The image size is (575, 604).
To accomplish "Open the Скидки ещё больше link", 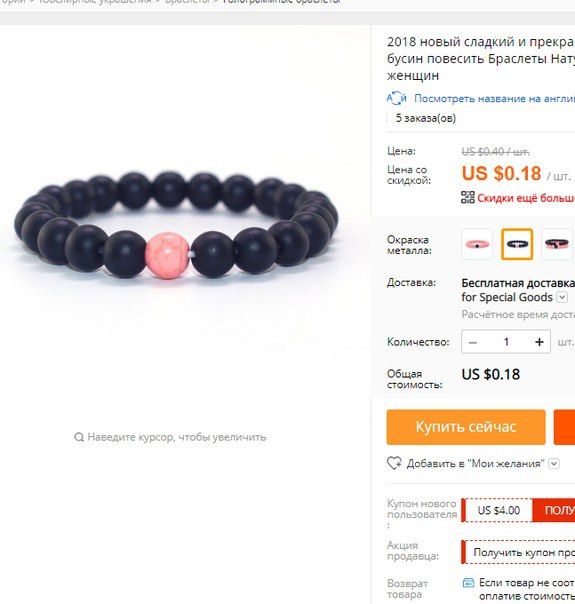I will (526, 198).
